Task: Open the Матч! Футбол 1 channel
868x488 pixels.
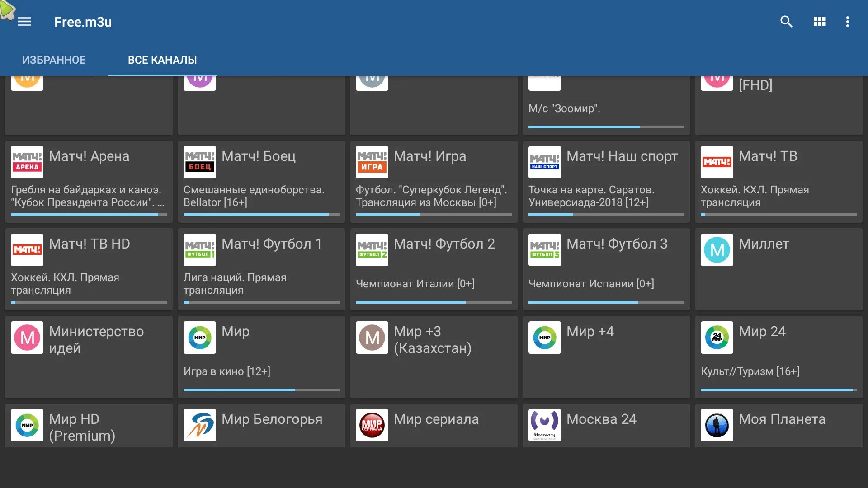Action: [x=261, y=269]
